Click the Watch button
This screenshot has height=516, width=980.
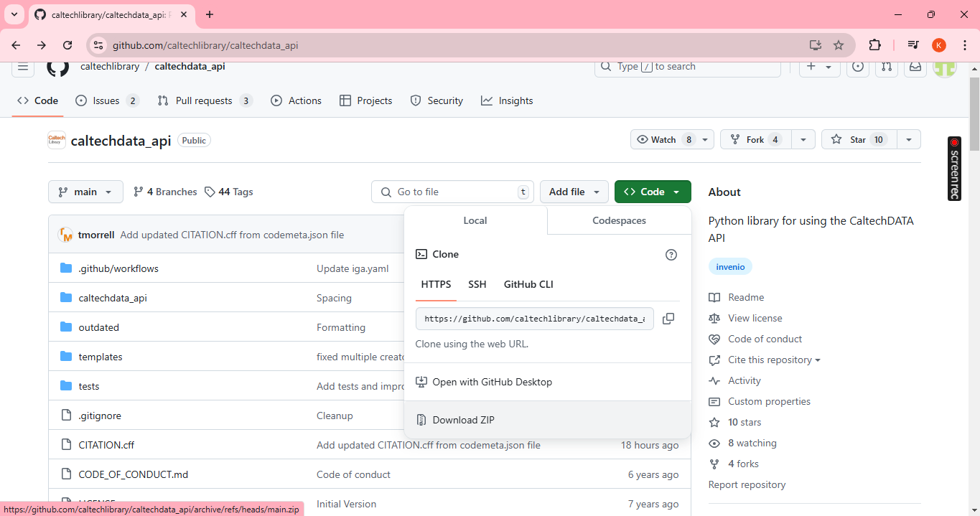pos(664,140)
